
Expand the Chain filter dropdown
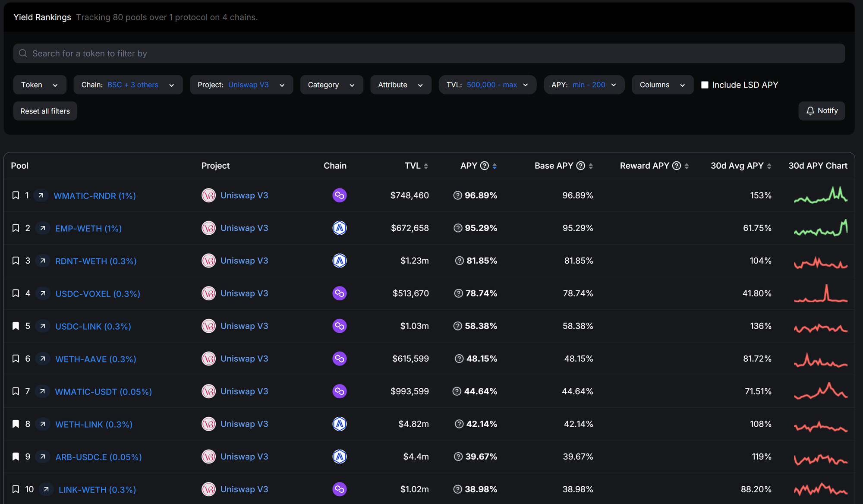128,85
